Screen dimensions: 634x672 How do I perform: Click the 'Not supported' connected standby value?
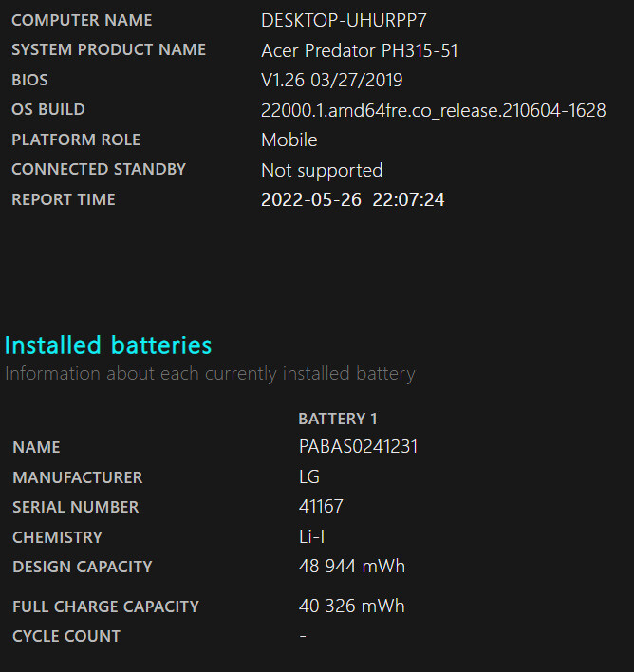[x=322, y=171]
